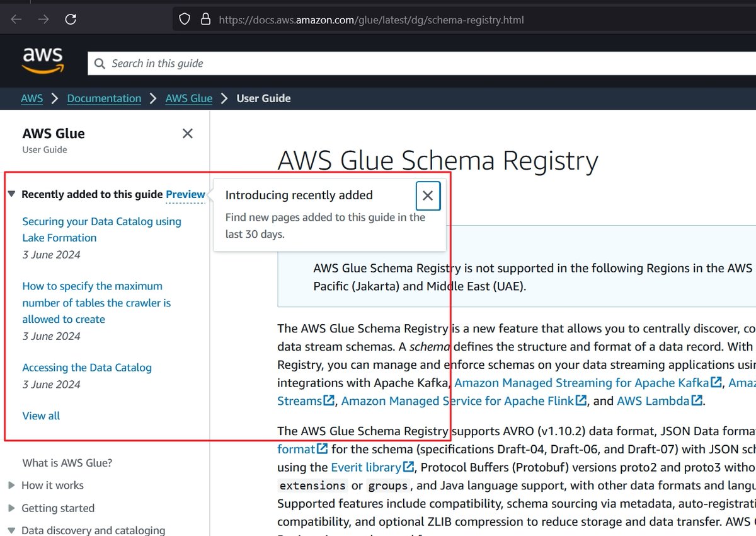Open the AWS Lambda external link
This screenshot has height=536, width=756.
pyautogui.click(x=660, y=401)
